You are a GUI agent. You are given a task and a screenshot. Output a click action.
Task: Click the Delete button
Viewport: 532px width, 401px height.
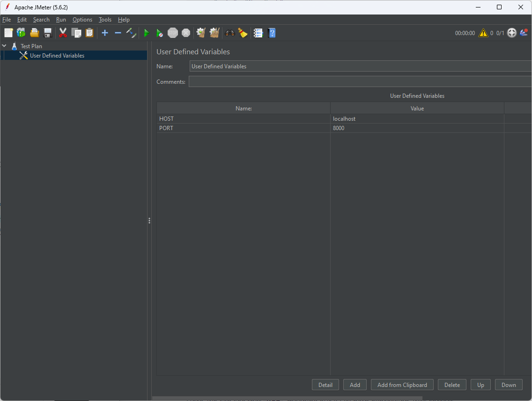pos(452,385)
